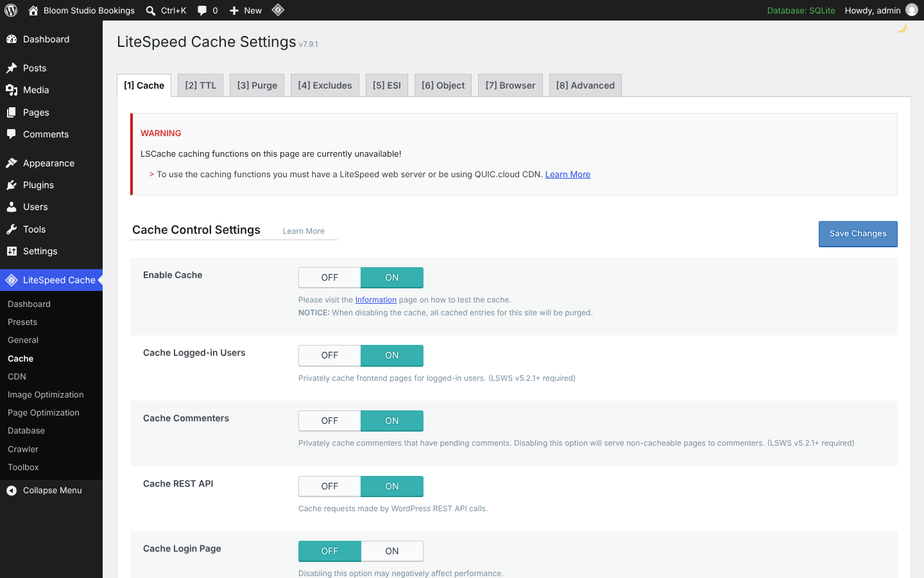The height and width of the screenshot is (578, 924).
Task: Select the [6] Object tab
Action: pyautogui.click(x=443, y=85)
